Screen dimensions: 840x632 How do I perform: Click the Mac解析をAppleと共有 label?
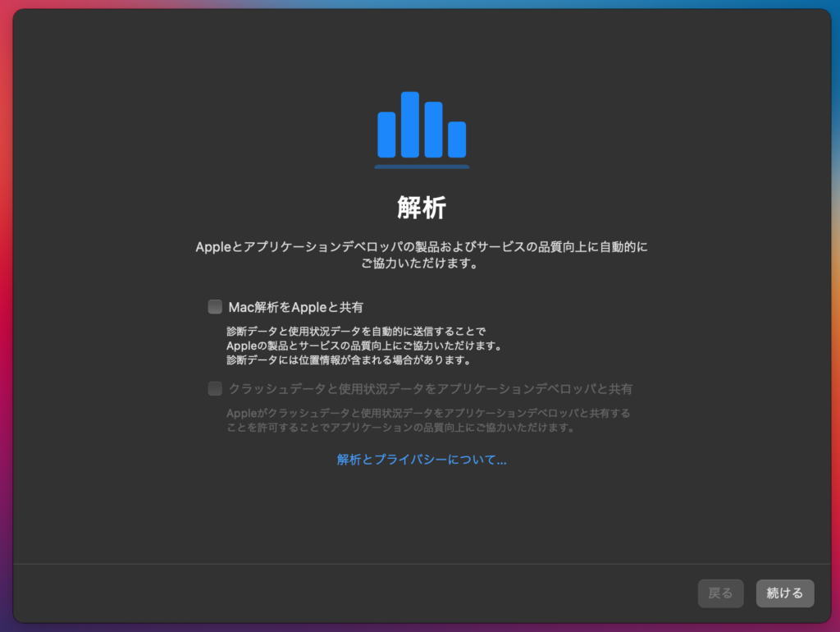click(x=295, y=307)
